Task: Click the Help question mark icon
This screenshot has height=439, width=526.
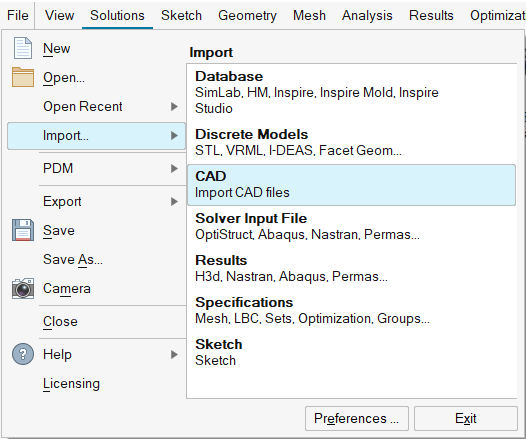Action: point(23,354)
